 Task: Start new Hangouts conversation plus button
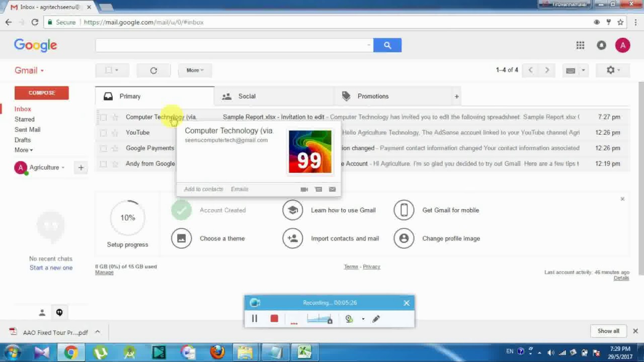pos(80,167)
